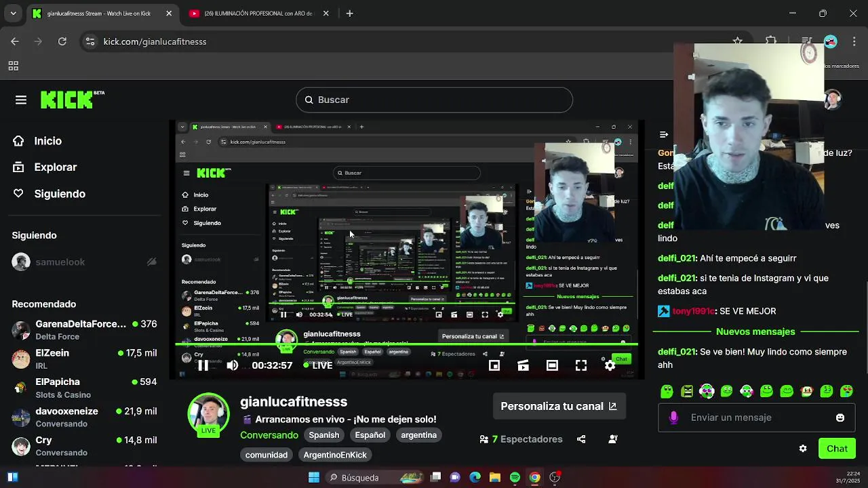Viewport: 868px width, 488px height.
Task: Click the KICK logo
Action: 66,100
